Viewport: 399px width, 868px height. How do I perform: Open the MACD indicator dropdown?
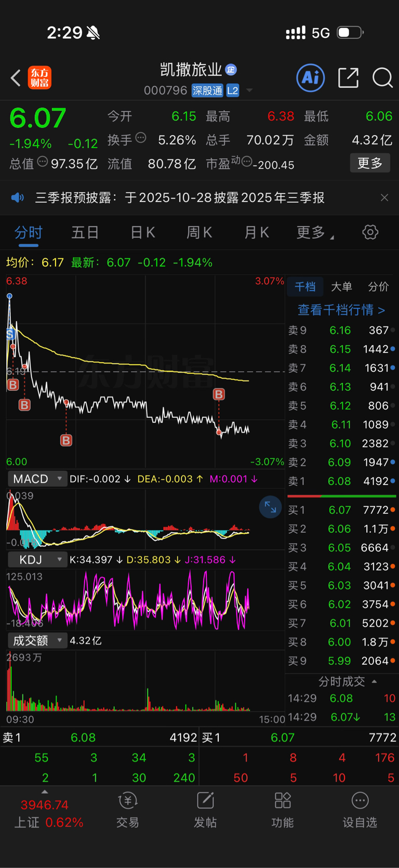coord(37,479)
